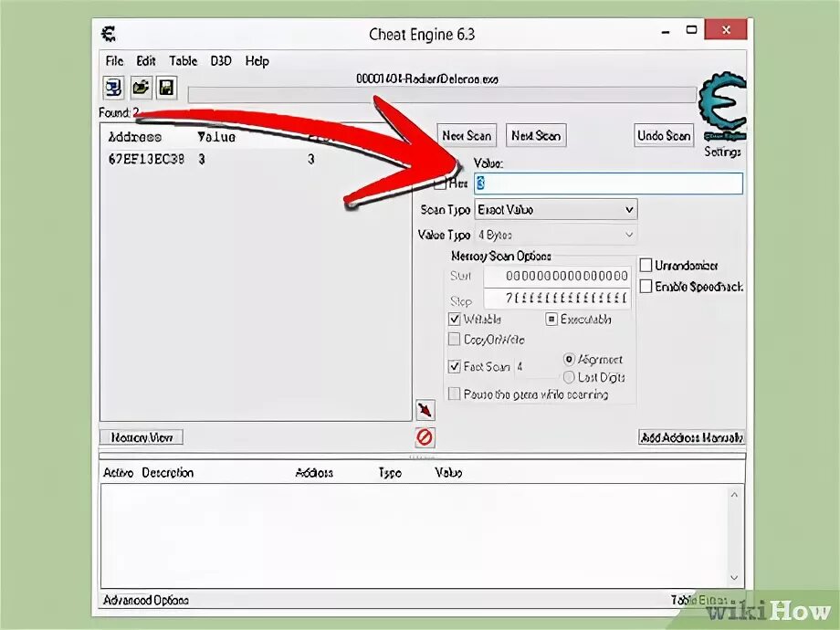Click the Active column header

[x=118, y=473]
